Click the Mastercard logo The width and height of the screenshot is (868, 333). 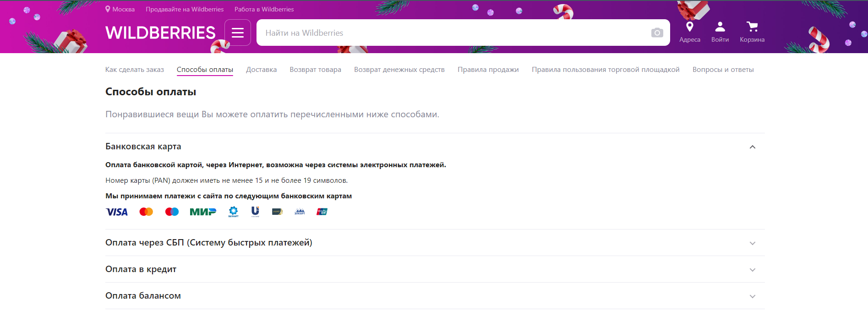(x=146, y=212)
